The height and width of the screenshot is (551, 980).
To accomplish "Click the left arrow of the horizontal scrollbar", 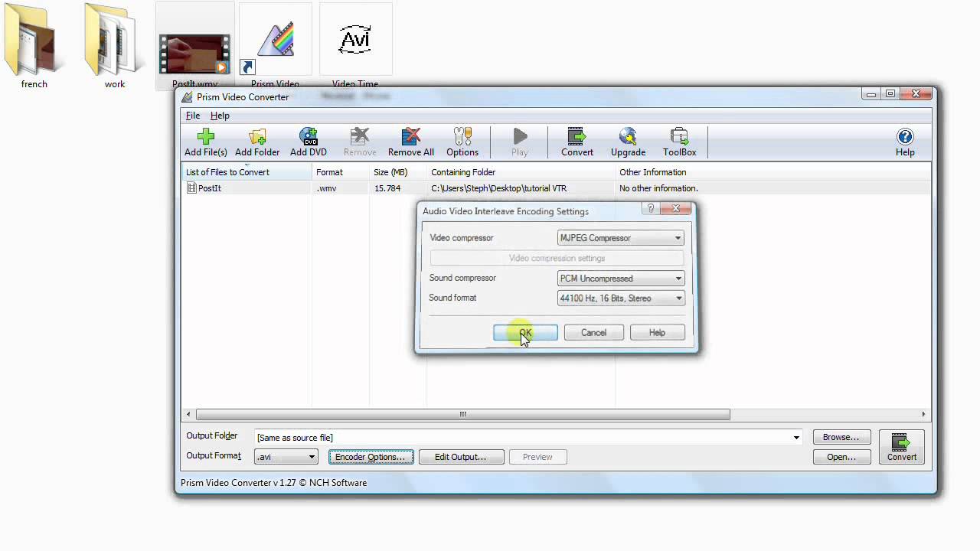I will pos(189,415).
